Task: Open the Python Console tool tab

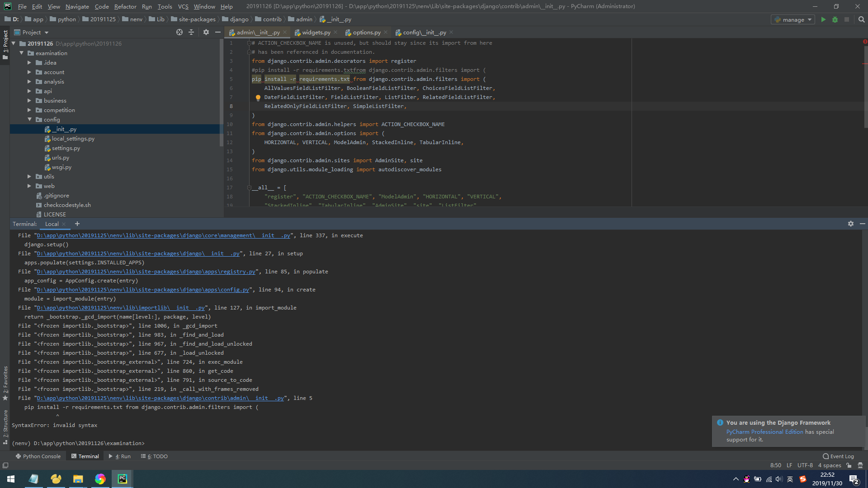Action: pos(38,456)
